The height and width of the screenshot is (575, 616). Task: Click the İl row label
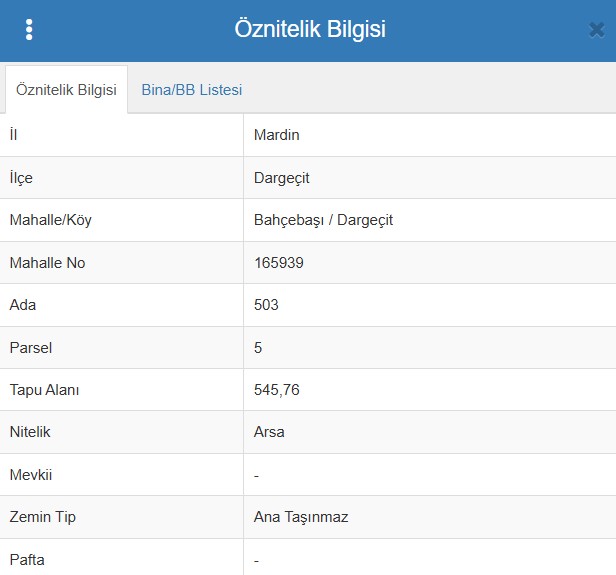point(13,135)
